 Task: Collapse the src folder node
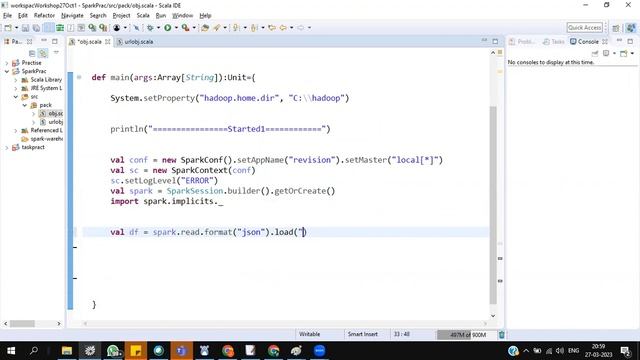pyautogui.click(x=16, y=97)
